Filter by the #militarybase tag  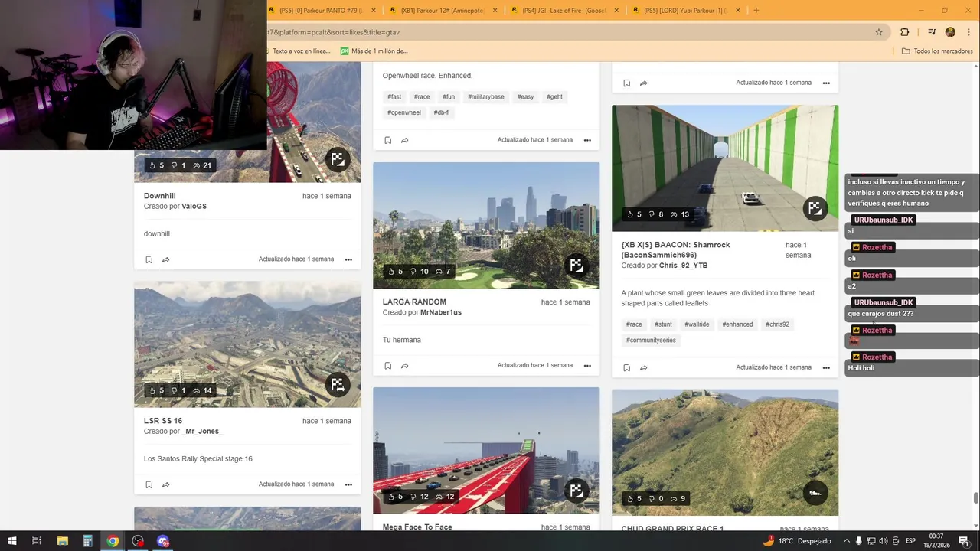(x=486, y=97)
